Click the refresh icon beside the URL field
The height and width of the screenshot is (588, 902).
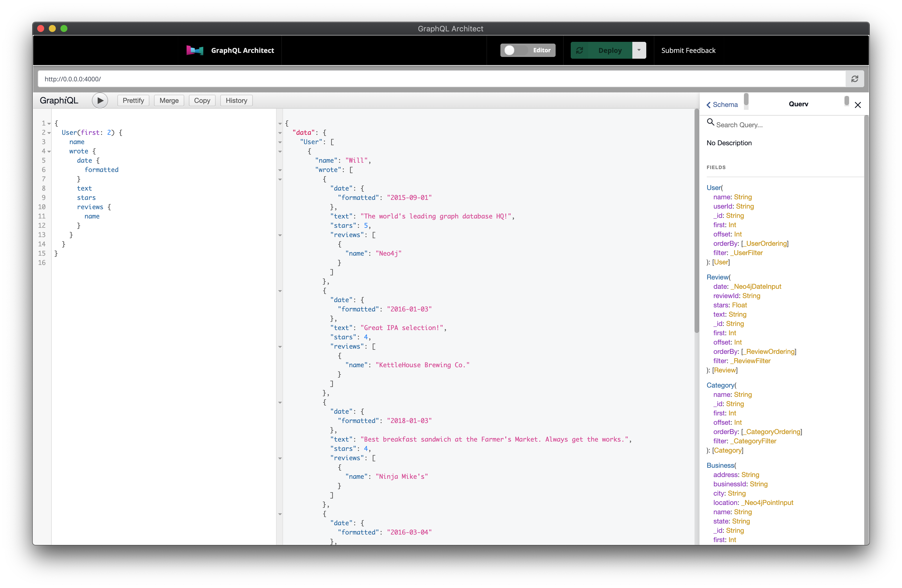855,79
